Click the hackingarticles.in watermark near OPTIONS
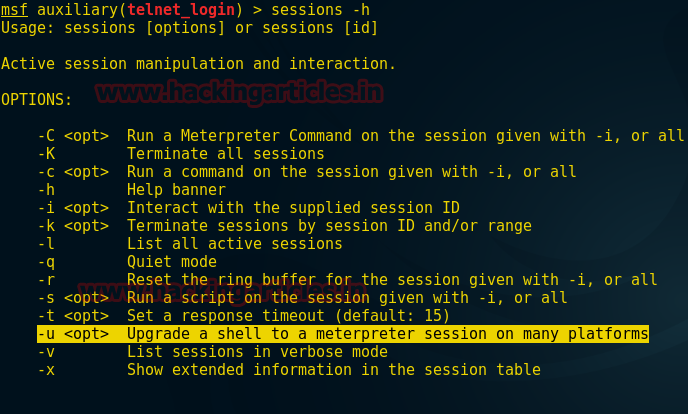 pyautogui.click(x=239, y=93)
